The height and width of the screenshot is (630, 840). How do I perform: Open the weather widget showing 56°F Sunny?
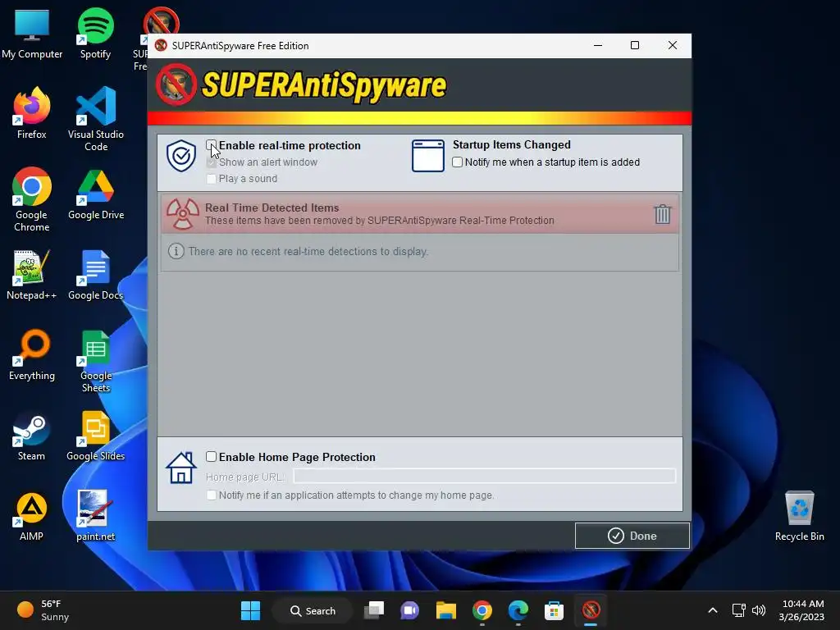point(43,610)
